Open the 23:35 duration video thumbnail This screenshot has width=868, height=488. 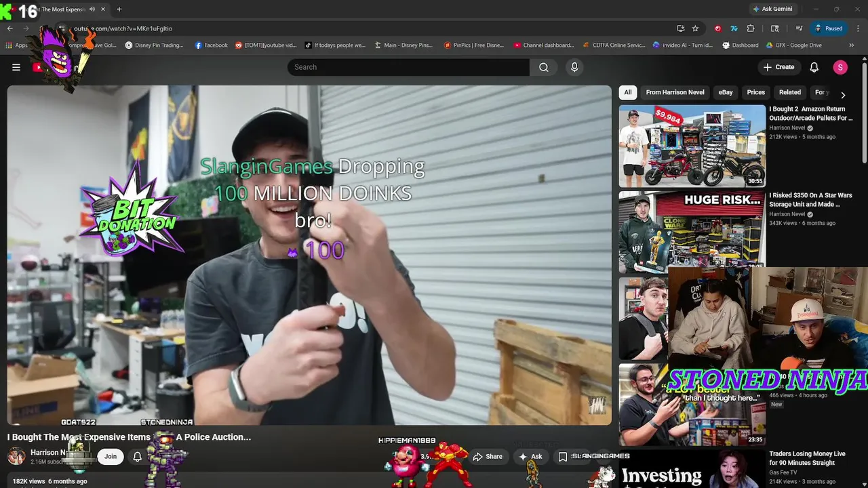692,405
